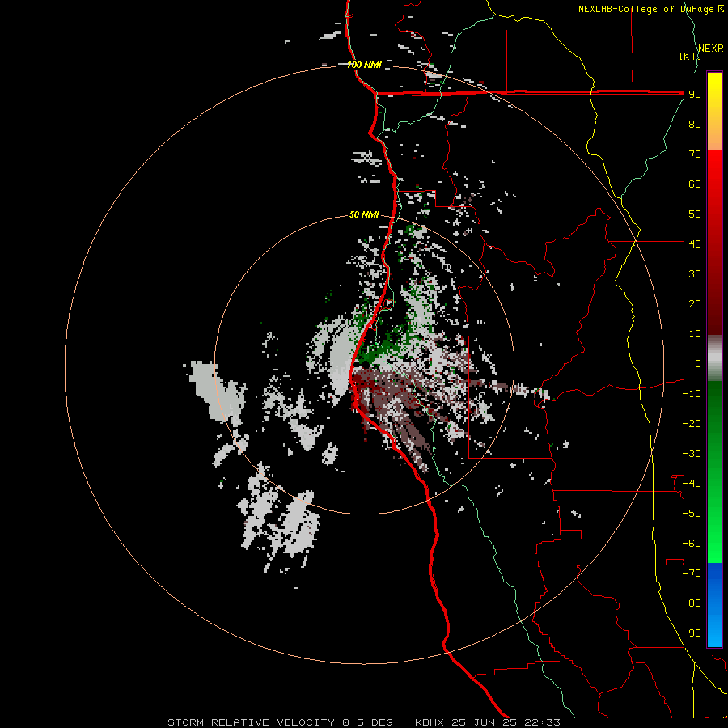728x728 pixels.
Task: Click the "30" value on the velocity scale
Action: (695, 274)
